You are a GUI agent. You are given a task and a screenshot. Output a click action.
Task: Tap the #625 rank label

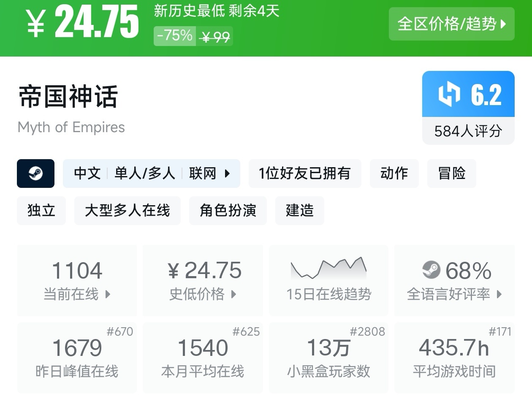coord(246,332)
